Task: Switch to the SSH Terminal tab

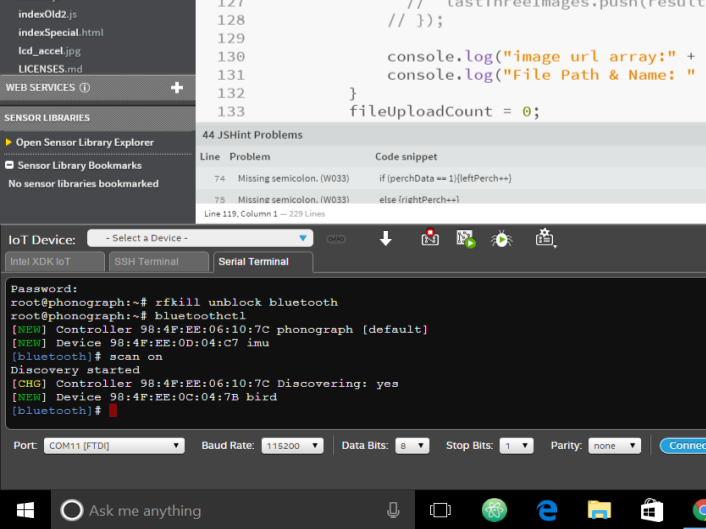Action: coord(145,262)
